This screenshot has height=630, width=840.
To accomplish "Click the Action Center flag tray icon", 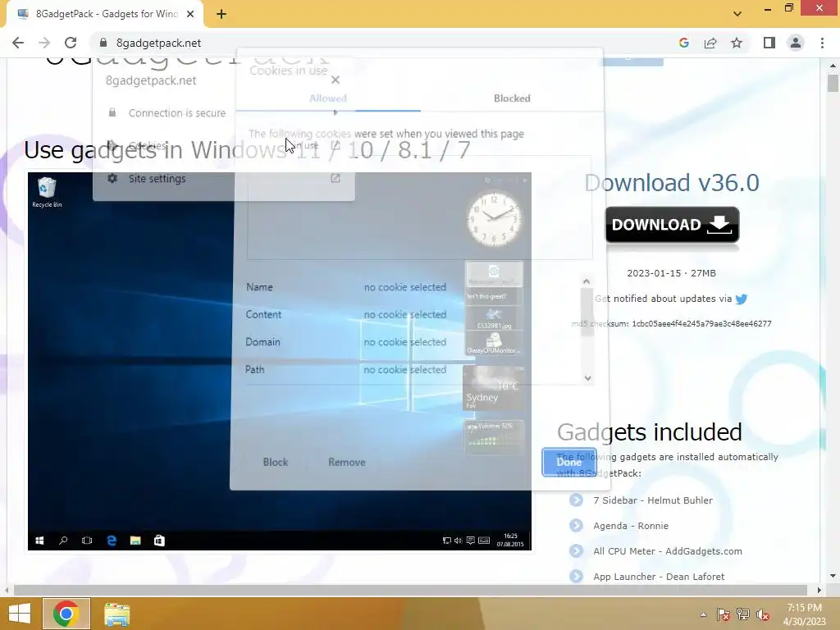I will pyautogui.click(x=723, y=614).
